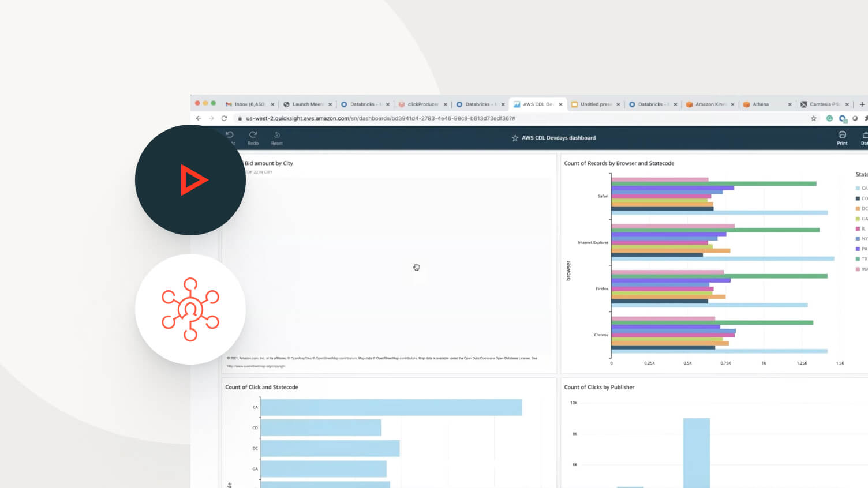Click the GA legend color swatch
The height and width of the screenshot is (488, 868).
[858, 219]
